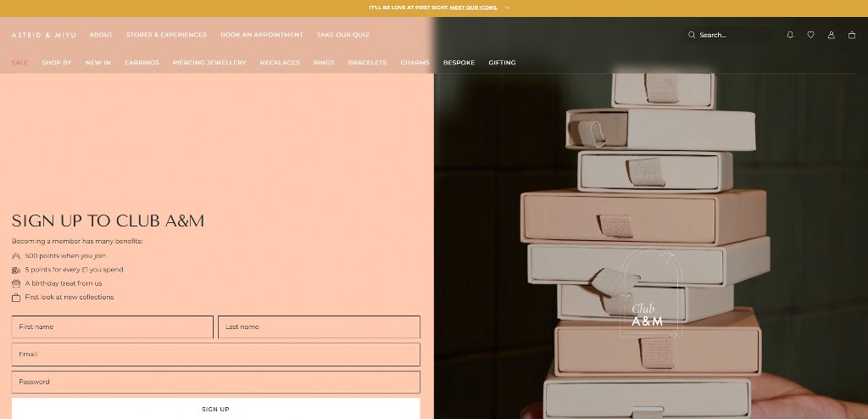This screenshot has height=419, width=868.
Task: Click the Club A&M arch logo
Action: [650, 293]
